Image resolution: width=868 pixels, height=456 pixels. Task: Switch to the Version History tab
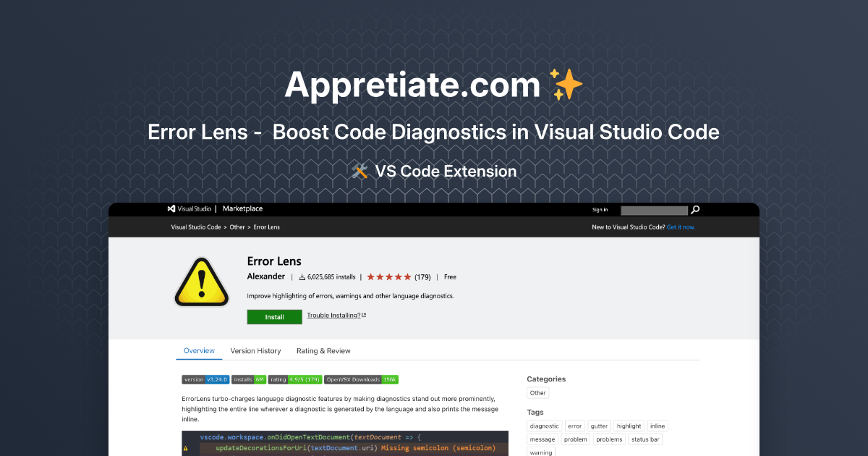tap(255, 351)
